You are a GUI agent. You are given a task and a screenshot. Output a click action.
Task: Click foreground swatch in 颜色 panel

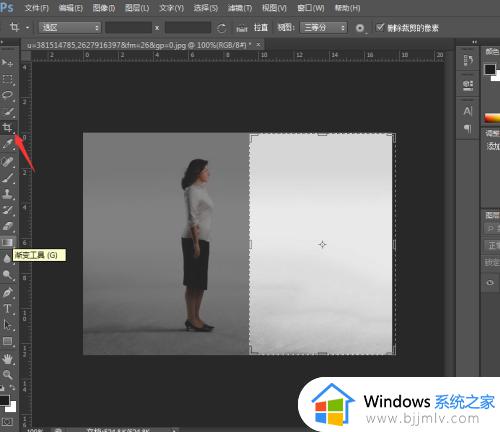pyautogui.click(x=490, y=69)
